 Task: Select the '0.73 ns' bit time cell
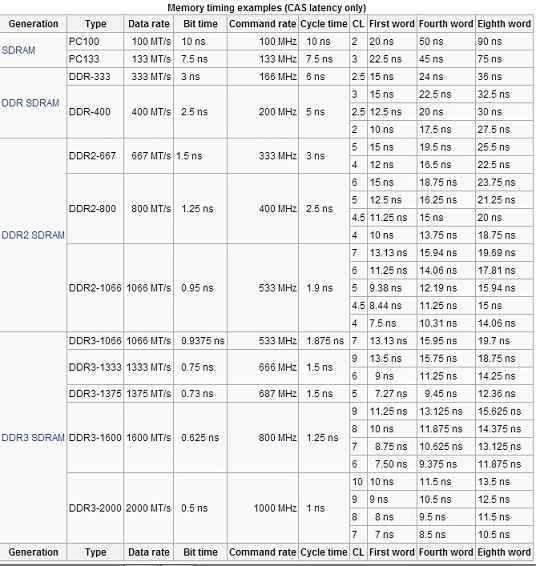click(200, 393)
